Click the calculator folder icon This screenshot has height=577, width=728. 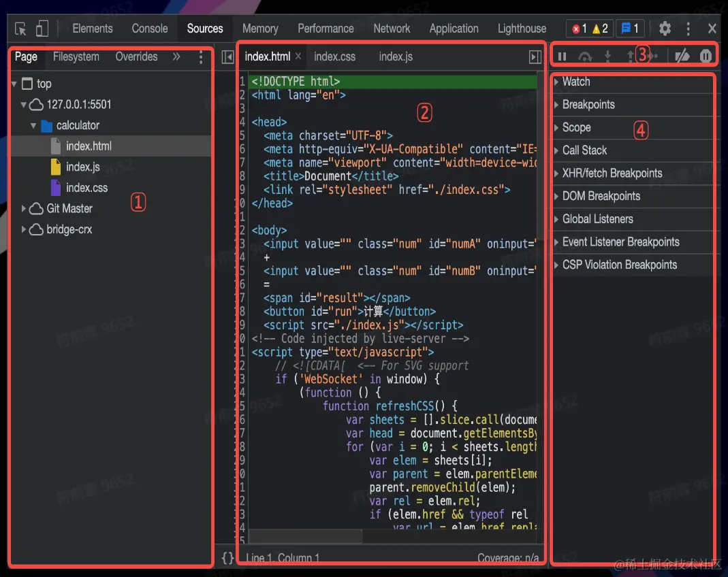[46, 126]
